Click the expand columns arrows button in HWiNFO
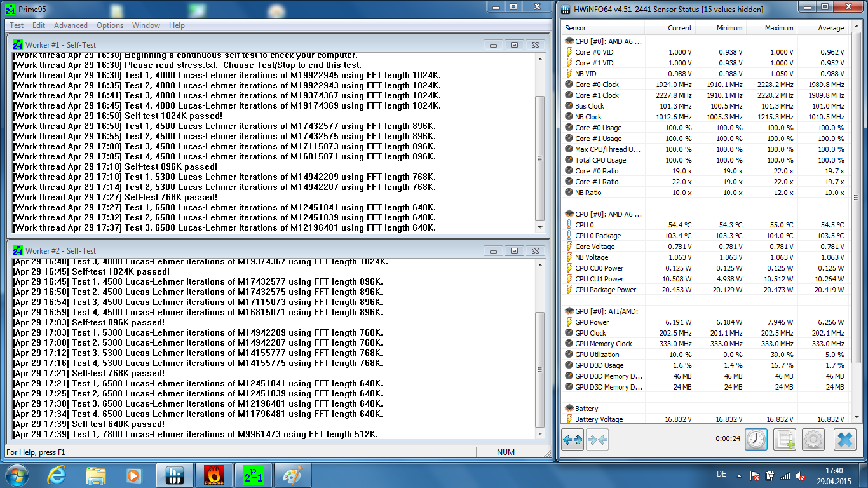Screen dimensions: 868x488 (573, 439)
